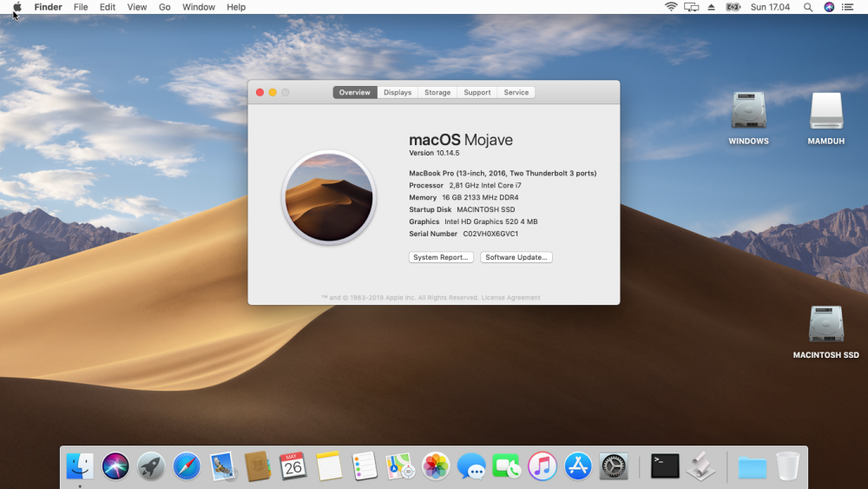This screenshot has width=868, height=489.
Task: Open the Displays tab
Action: pos(398,92)
